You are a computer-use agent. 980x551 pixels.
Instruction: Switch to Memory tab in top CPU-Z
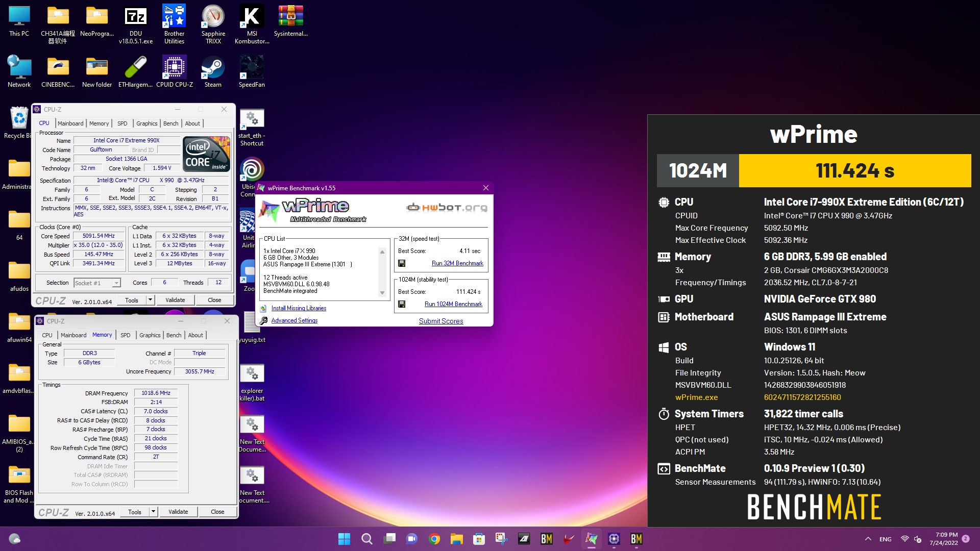click(99, 123)
